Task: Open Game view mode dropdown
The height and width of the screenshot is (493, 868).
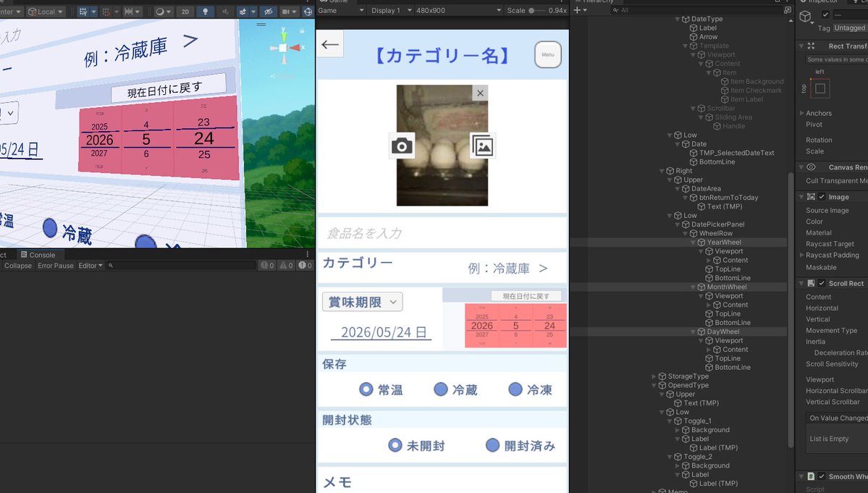Action: pyautogui.click(x=340, y=11)
